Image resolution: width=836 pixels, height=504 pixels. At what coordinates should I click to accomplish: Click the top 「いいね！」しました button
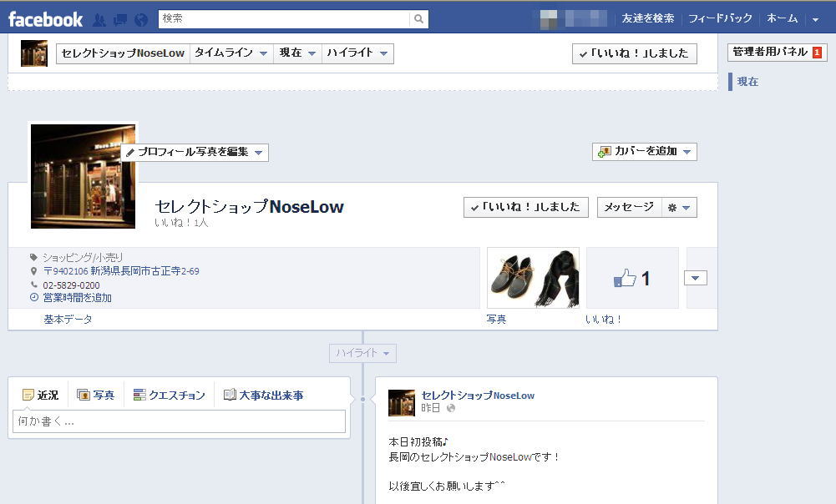coord(635,53)
